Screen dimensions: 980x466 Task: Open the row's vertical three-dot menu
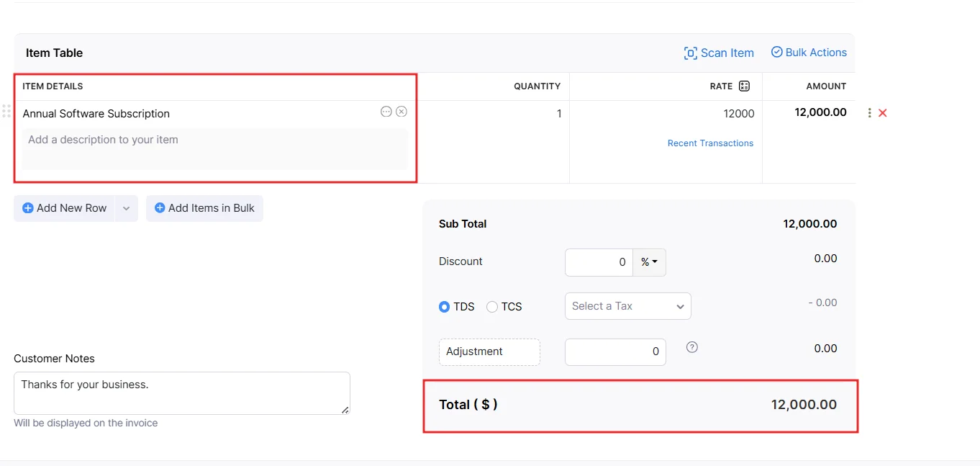click(x=869, y=113)
